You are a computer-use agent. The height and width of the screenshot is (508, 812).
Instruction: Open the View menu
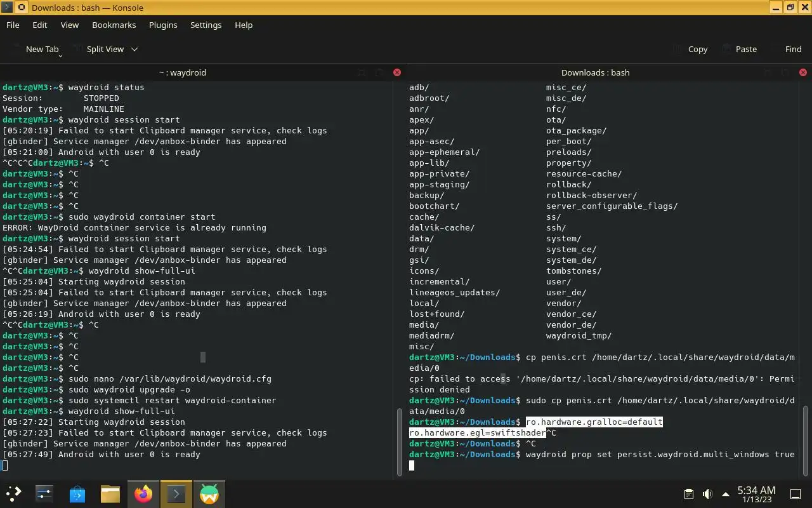70,25
